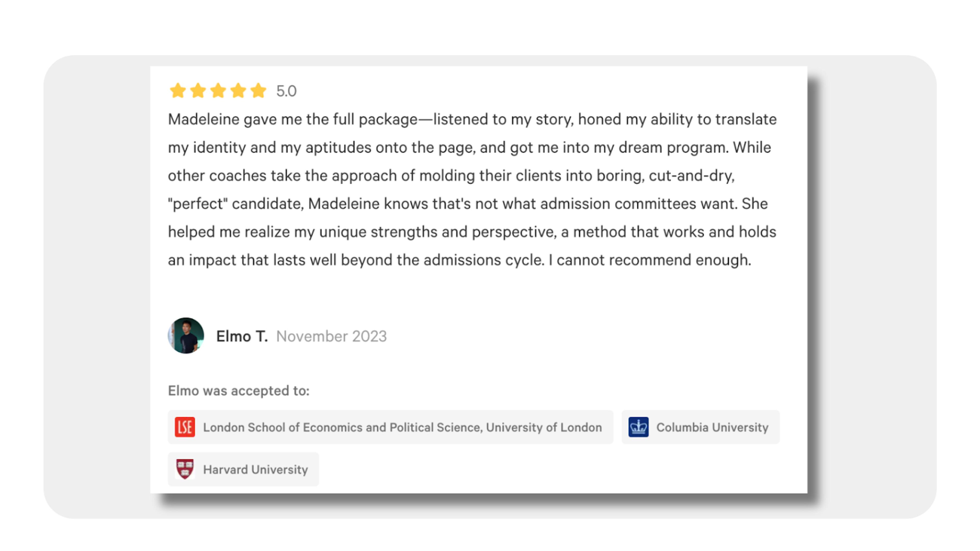Click the 5.0 rating score
This screenshot has width=980, height=551.
(286, 91)
